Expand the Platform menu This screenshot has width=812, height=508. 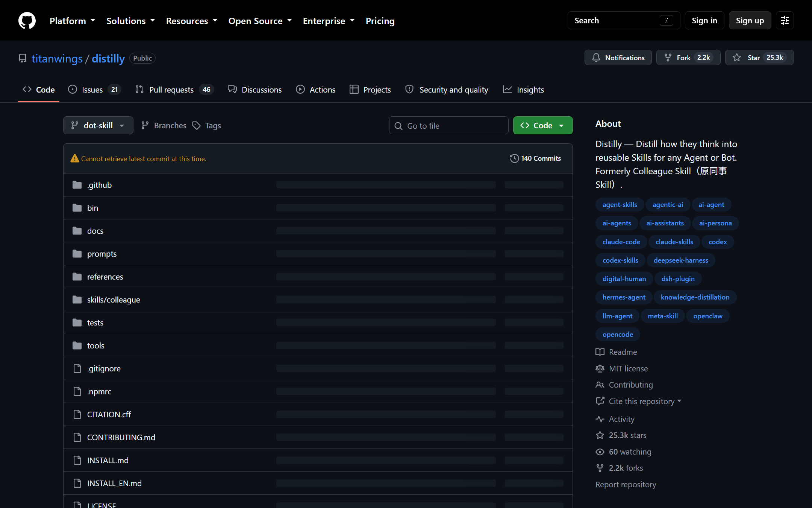click(72, 21)
